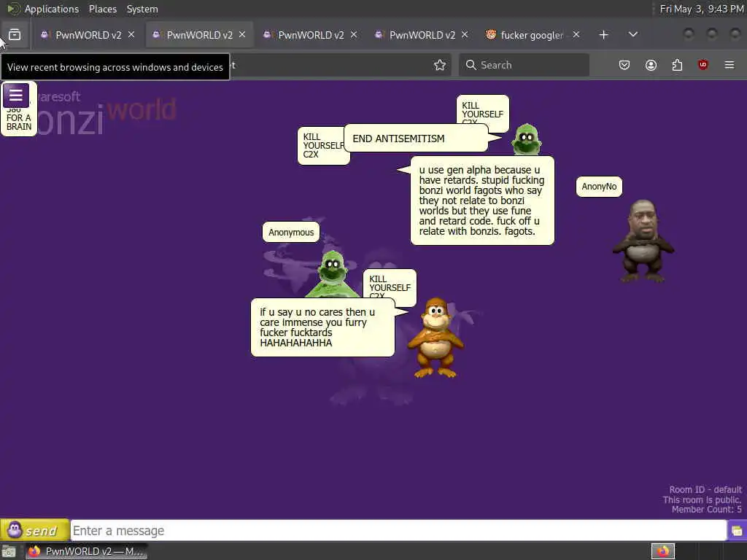
Task: Switch to the fucker googler tab
Action: coord(532,35)
